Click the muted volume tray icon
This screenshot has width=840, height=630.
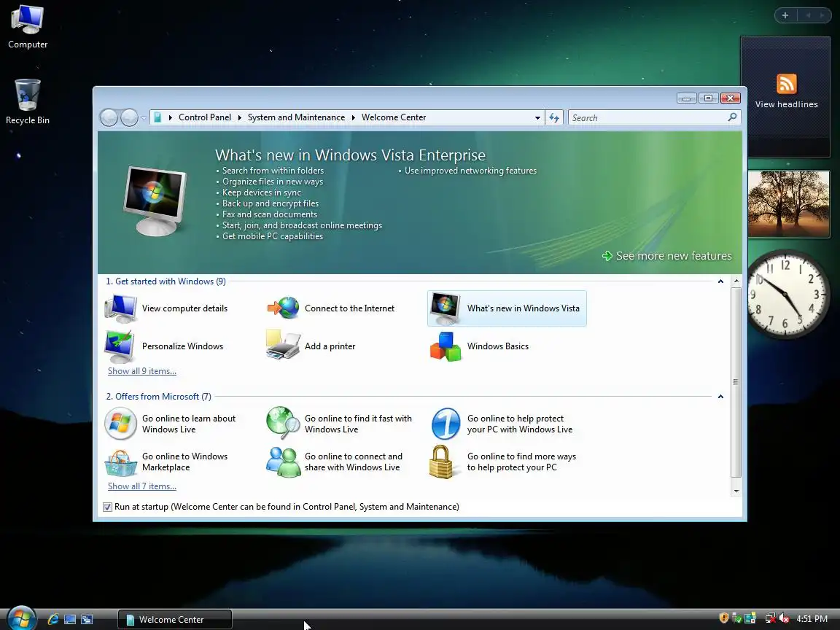pos(784,619)
